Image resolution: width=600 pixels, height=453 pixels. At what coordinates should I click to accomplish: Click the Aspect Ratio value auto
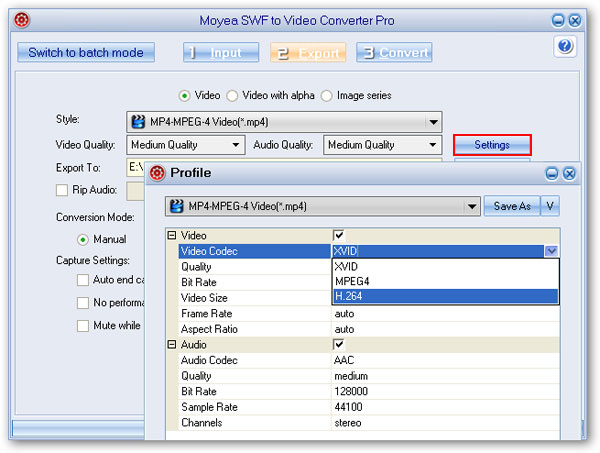coord(344,329)
